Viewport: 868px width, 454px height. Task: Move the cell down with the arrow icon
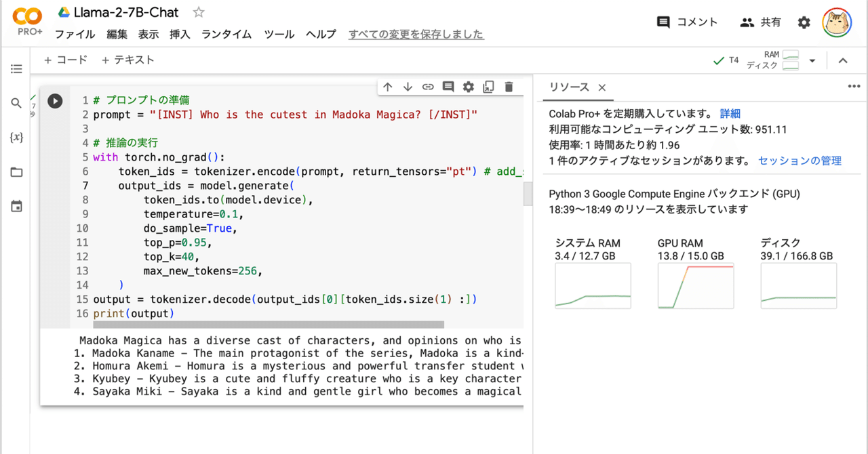pyautogui.click(x=408, y=87)
